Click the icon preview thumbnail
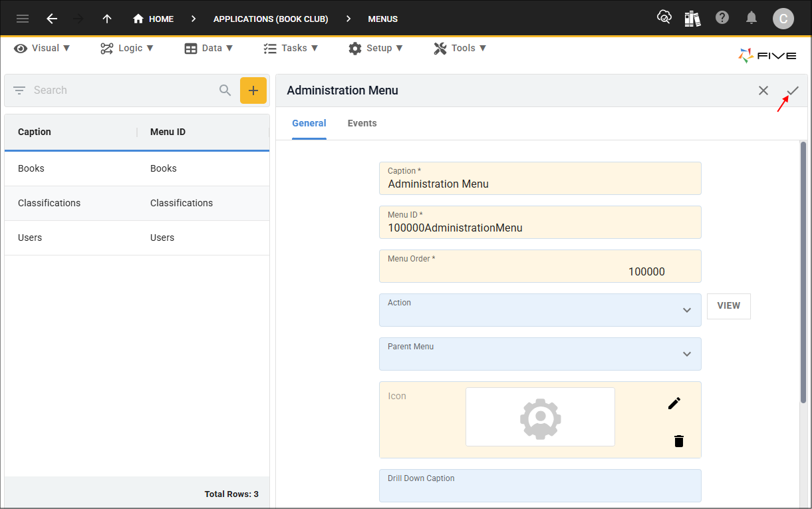This screenshot has height=509, width=812. point(540,417)
